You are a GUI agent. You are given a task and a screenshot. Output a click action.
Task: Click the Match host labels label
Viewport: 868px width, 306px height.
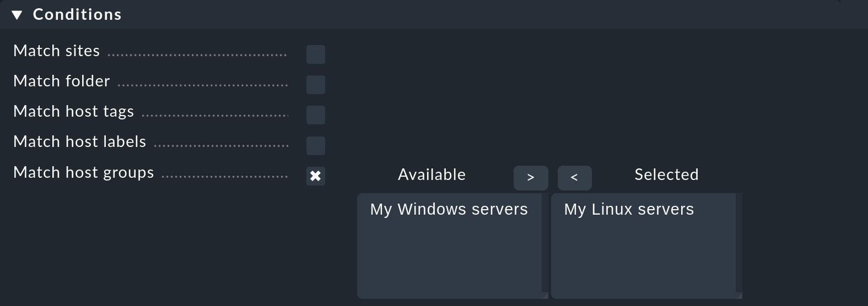[80, 141]
